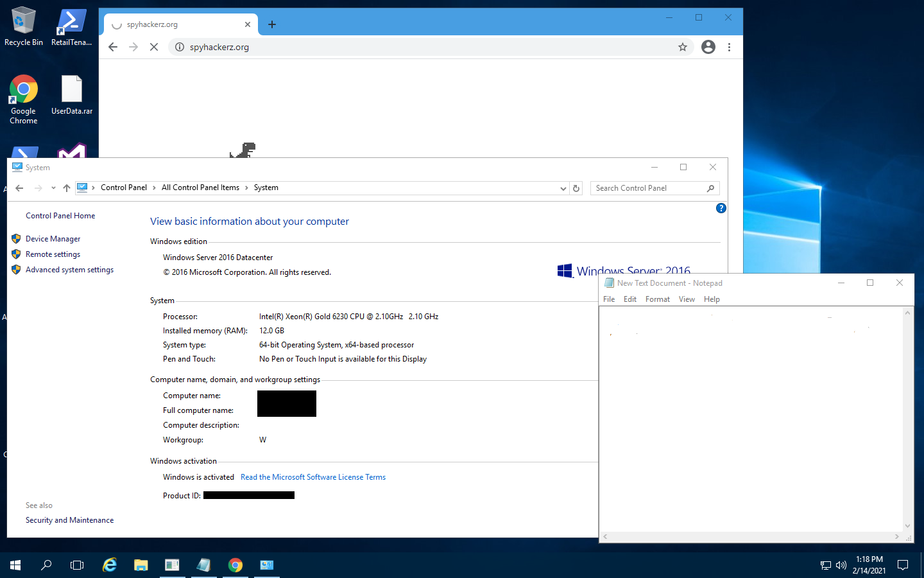Image resolution: width=924 pixels, height=578 pixels.
Task: Open taskbar search magnifier
Action: tap(46, 565)
